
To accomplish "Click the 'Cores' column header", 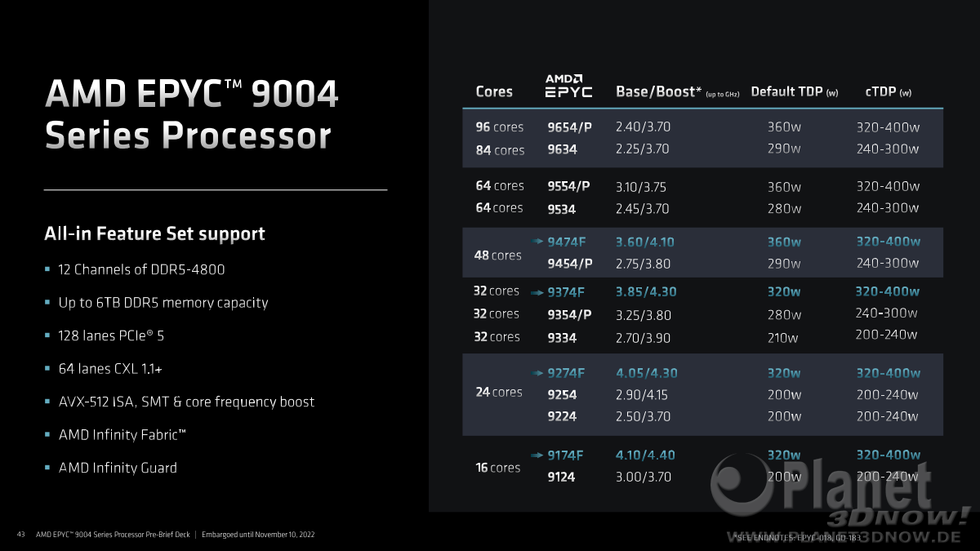I will pos(494,91).
